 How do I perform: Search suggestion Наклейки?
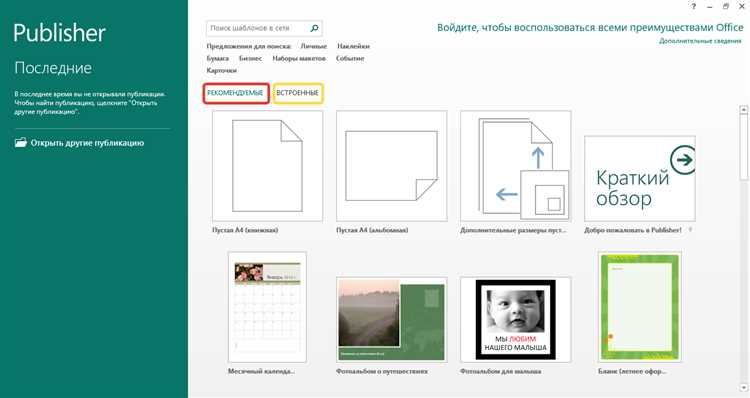coord(353,46)
